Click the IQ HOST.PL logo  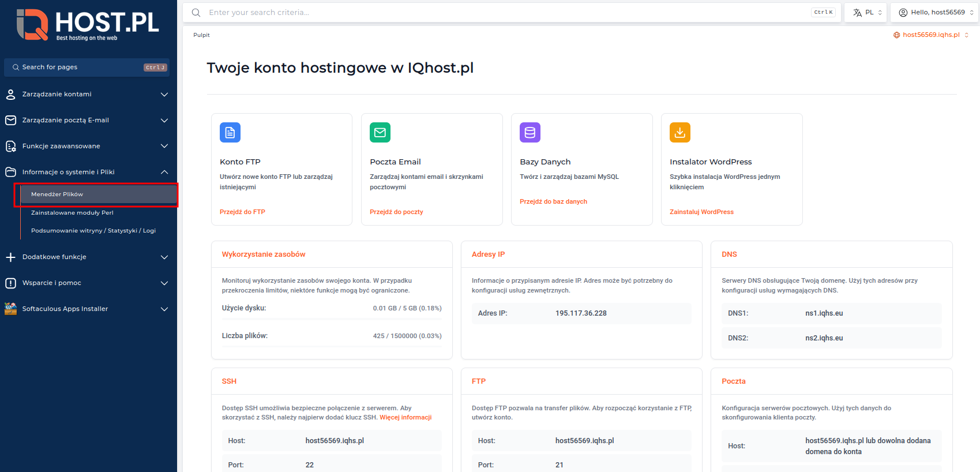pyautogui.click(x=88, y=25)
